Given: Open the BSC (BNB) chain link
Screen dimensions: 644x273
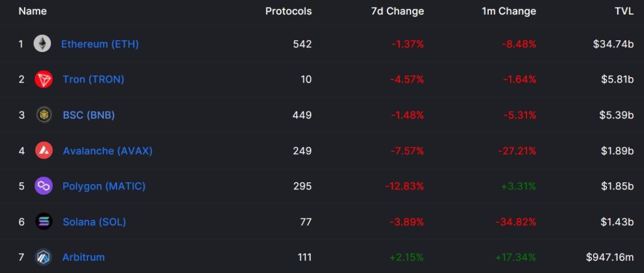Looking at the screenshot, I should 89,115.
